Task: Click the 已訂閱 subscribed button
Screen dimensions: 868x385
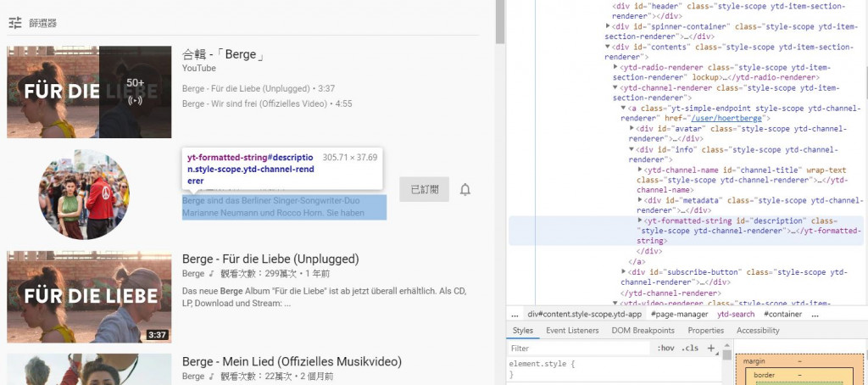Action: click(x=424, y=189)
